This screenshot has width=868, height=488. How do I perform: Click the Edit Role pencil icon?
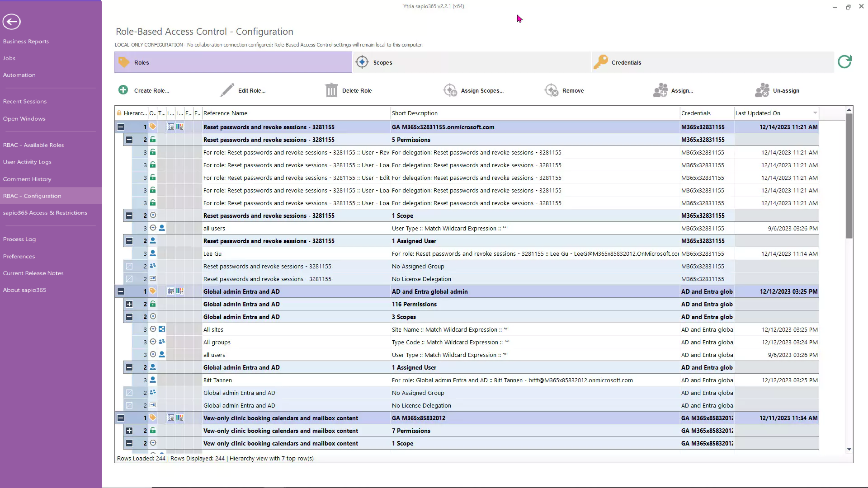(x=227, y=90)
